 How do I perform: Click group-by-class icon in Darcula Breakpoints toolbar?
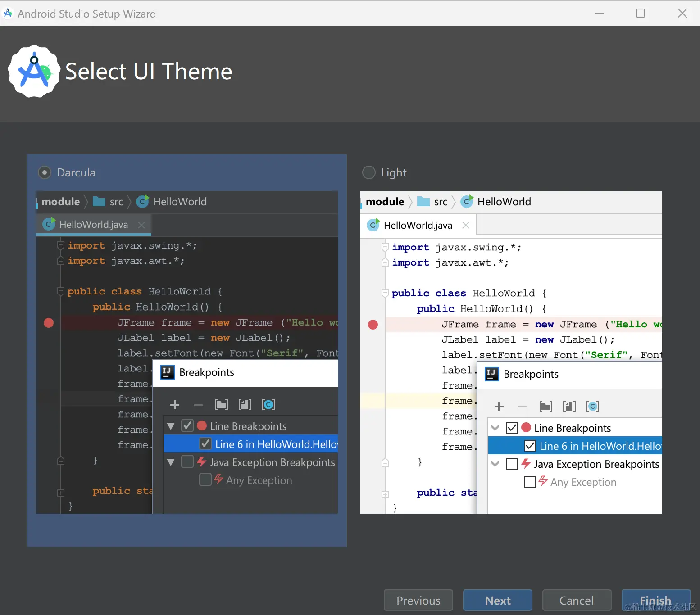(x=268, y=405)
